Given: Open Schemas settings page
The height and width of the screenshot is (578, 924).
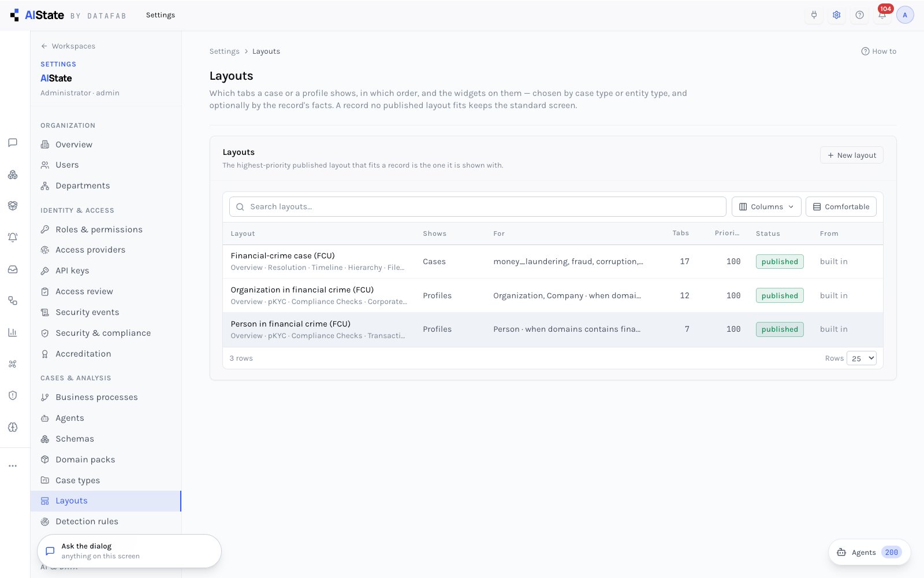Looking at the screenshot, I should [106, 439].
